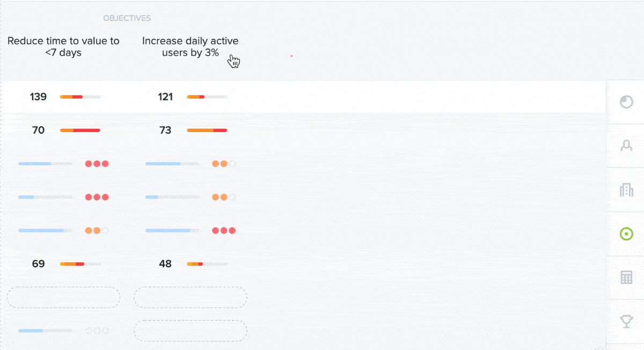This screenshot has width=644, height=350.
Task: Select the score 69 cell
Action: 38,264
